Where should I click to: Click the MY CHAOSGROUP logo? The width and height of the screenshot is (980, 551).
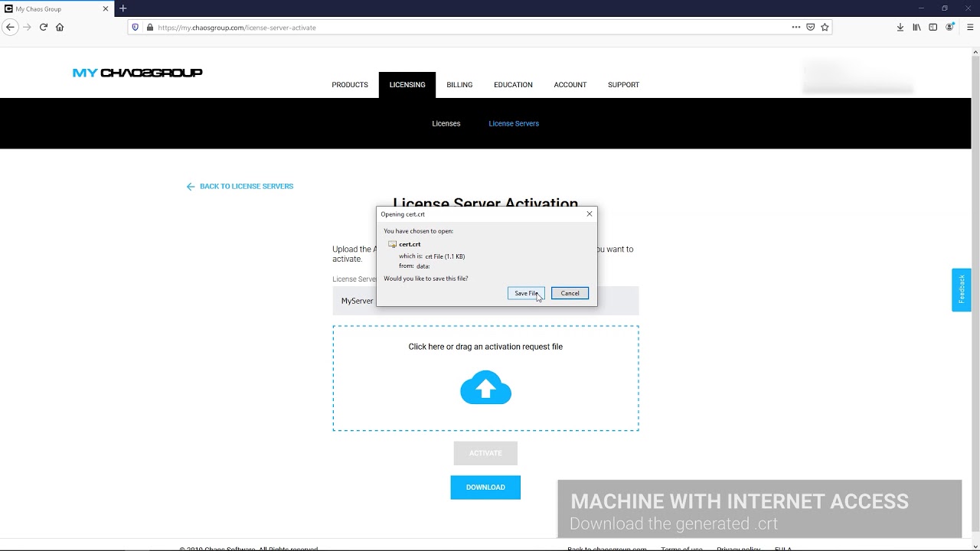138,73
